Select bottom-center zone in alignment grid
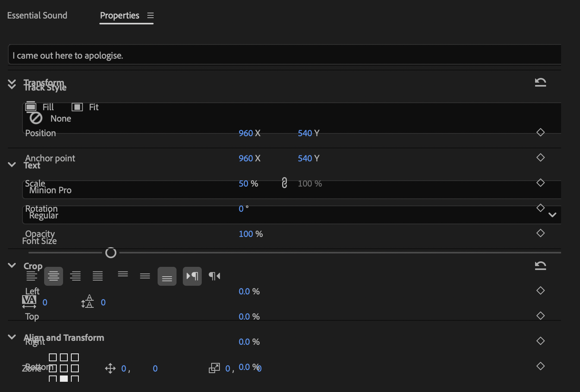This screenshot has width=580, height=392. coord(63,378)
